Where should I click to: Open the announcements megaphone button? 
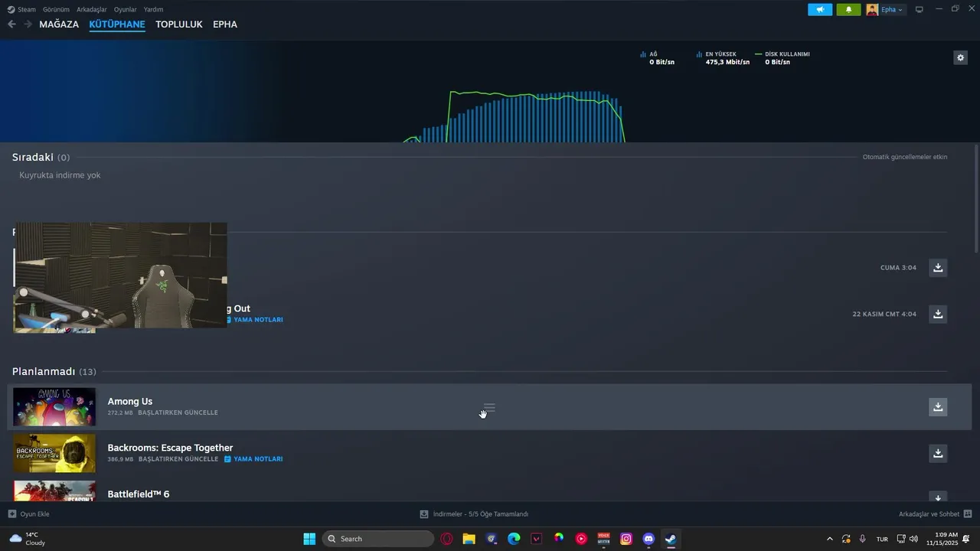point(819,10)
